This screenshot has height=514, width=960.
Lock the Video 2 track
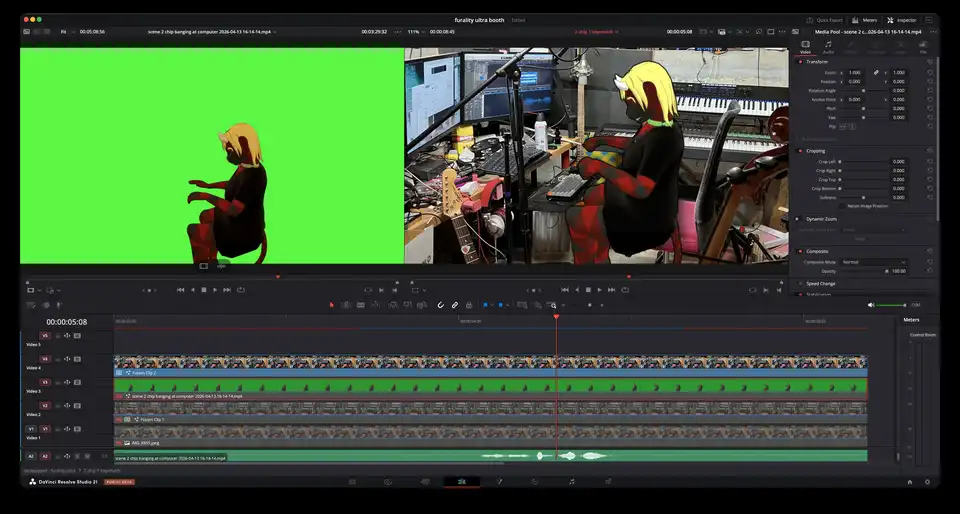click(x=58, y=406)
